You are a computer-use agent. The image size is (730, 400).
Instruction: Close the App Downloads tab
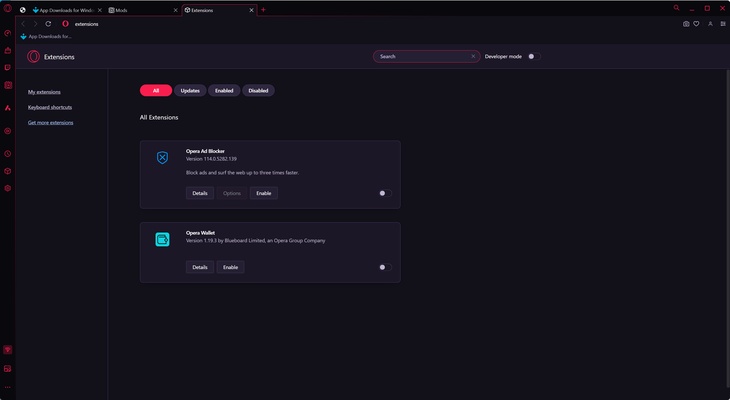100,10
